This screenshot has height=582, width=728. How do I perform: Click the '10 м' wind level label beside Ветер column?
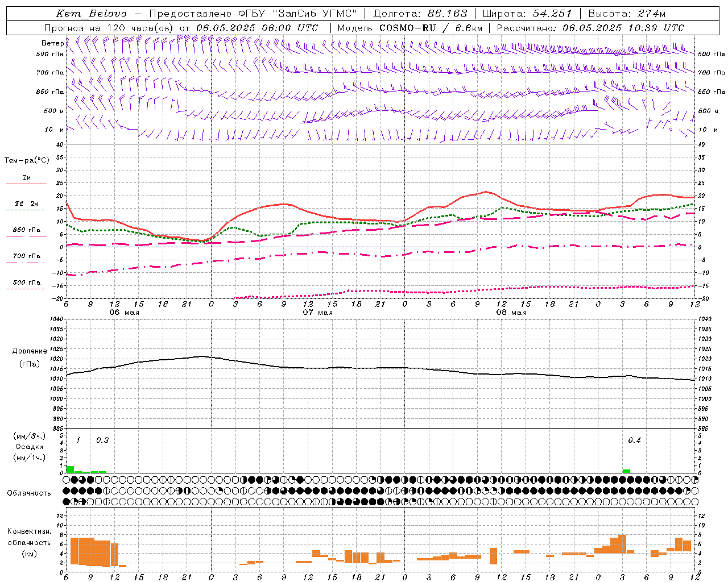pyautogui.click(x=54, y=130)
